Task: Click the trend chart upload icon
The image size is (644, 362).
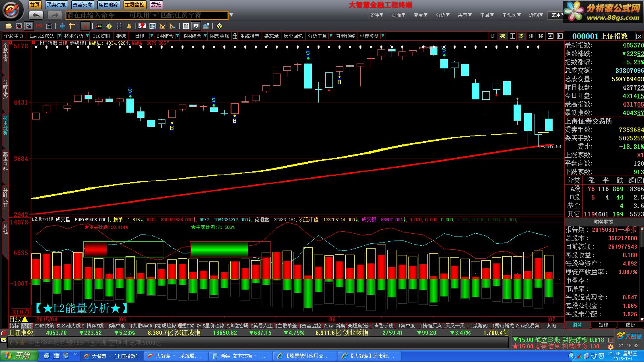Action: tap(206, 26)
